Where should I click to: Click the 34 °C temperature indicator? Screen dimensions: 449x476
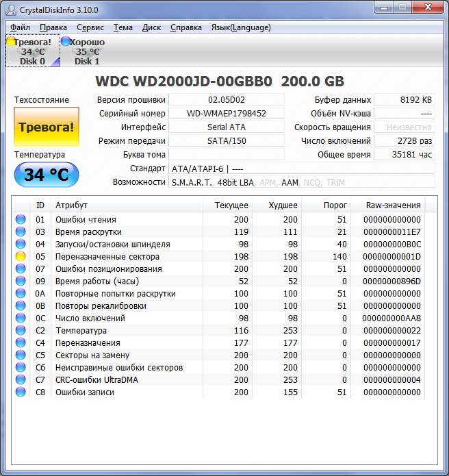[x=47, y=175]
